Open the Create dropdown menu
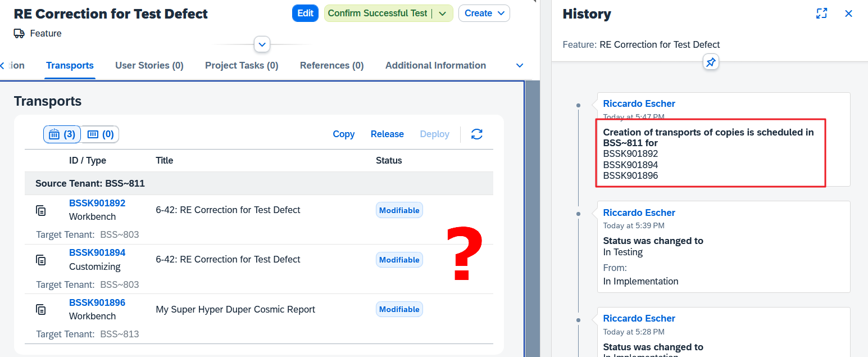This screenshot has width=868, height=357. coord(484,13)
